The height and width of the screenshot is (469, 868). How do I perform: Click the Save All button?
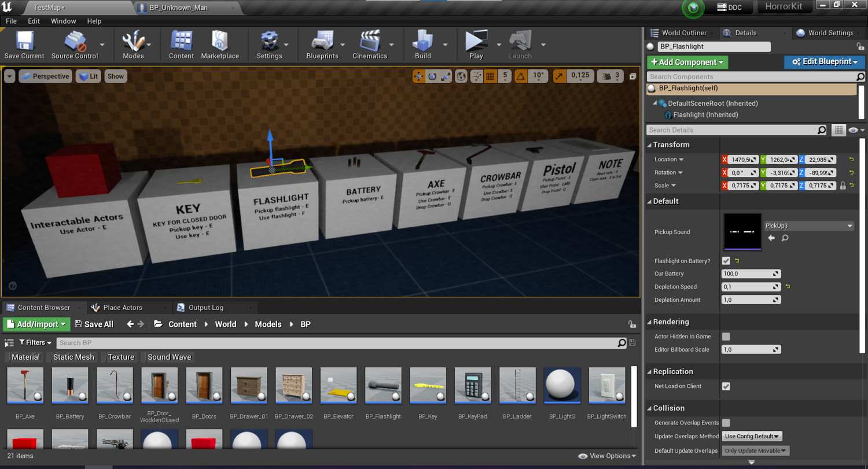[x=94, y=324]
